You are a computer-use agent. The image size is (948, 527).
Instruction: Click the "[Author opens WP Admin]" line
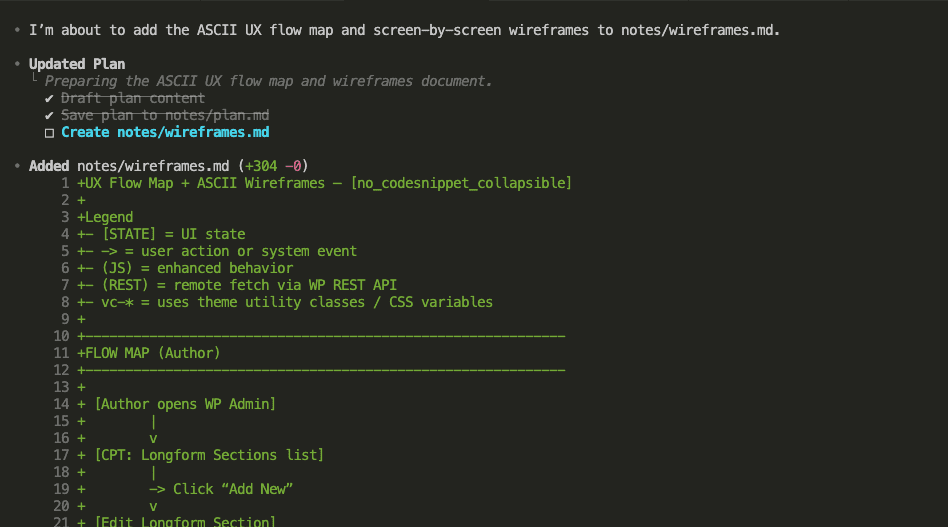(185, 404)
